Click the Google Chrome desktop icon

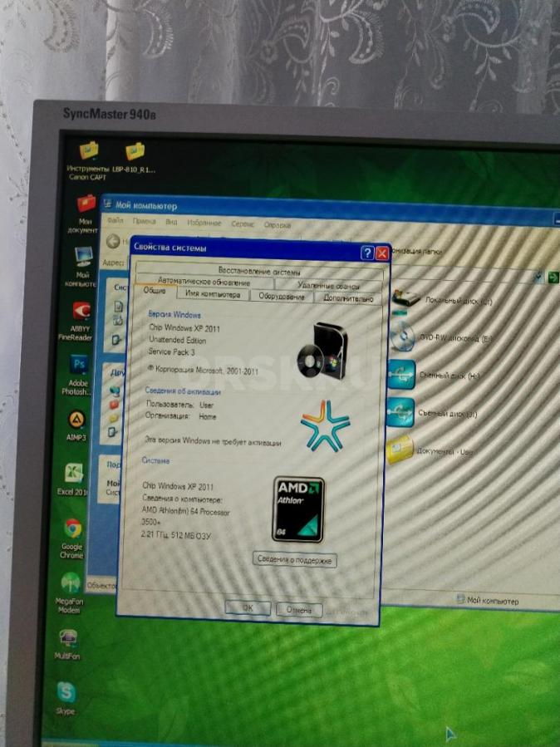pyautogui.click(x=72, y=528)
